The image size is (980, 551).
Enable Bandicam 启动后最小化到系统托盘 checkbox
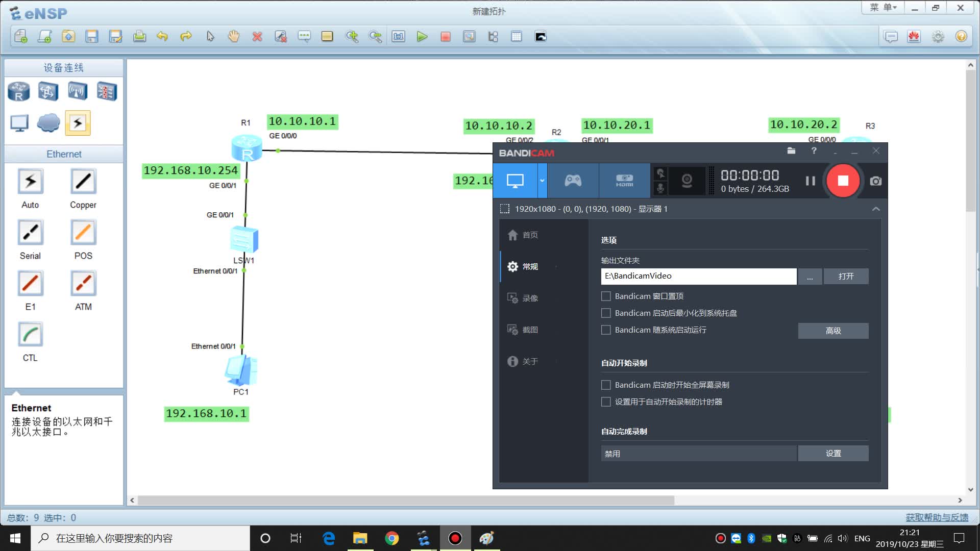pos(606,313)
